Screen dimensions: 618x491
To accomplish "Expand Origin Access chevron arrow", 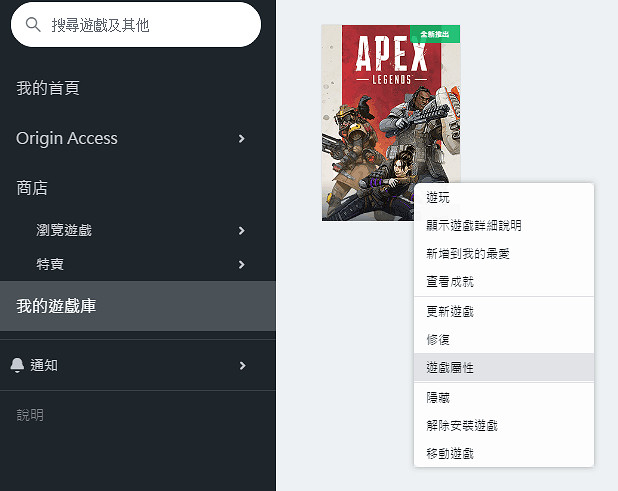I will click(x=242, y=138).
